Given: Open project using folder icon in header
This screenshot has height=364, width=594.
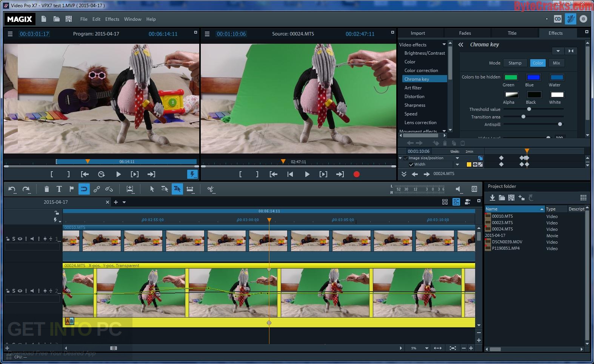Looking at the screenshot, I should tap(56, 19).
